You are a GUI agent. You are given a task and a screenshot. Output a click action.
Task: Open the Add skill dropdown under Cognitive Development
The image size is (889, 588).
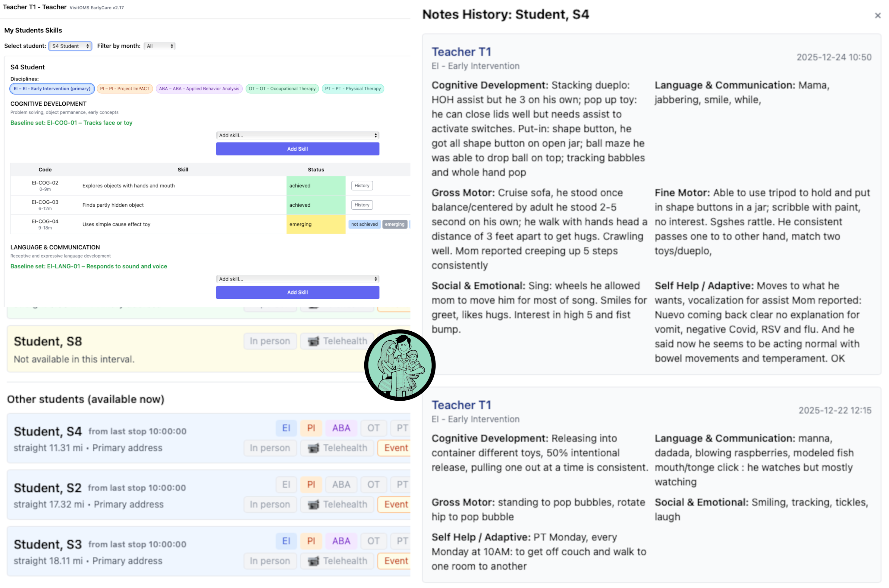pyautogui.click(x=297, y=135)
